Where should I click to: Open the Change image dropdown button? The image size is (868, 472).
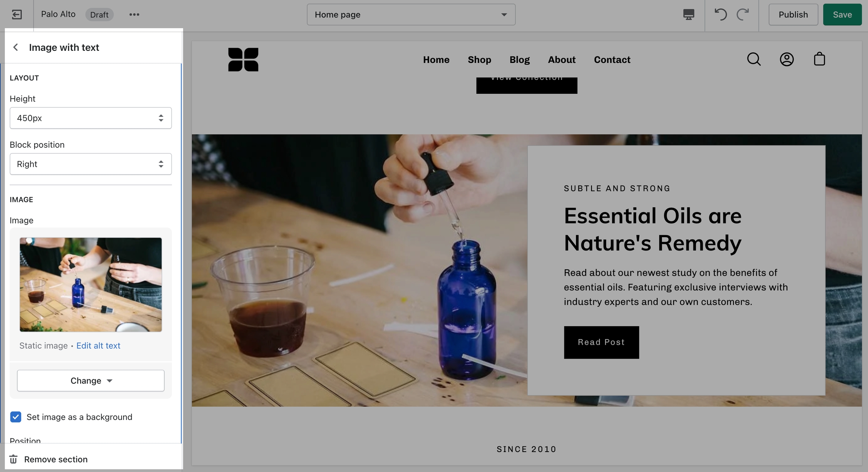pos(91,380)
